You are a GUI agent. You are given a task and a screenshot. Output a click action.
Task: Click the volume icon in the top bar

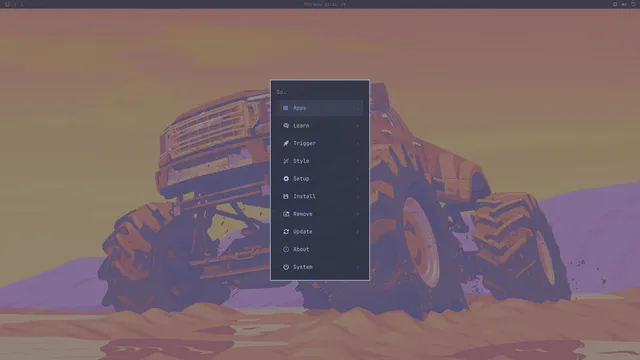click(x=624, y=4)
